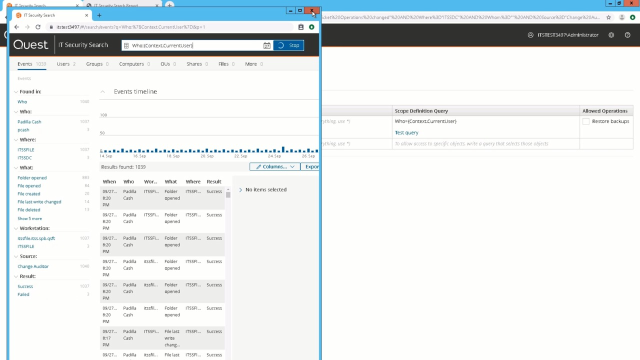Click the empty scope query field in background window
Image resolution: width=640 pixels, height=360 pixels.
click(x=486, y=144)
